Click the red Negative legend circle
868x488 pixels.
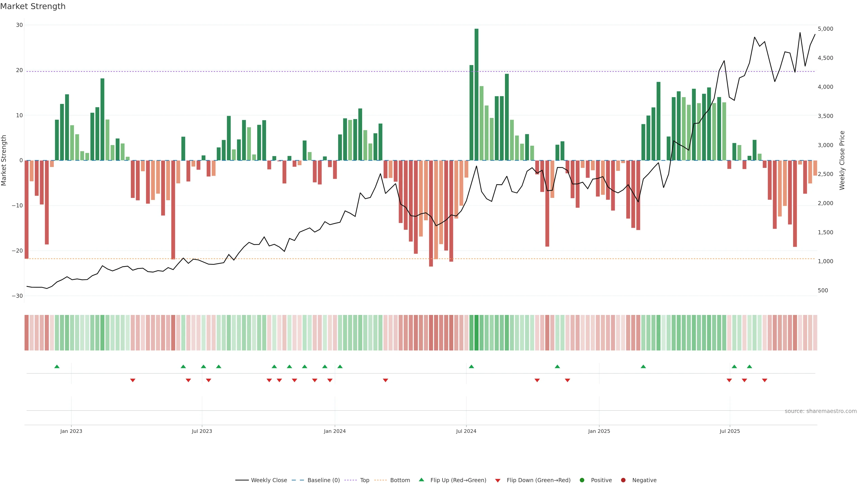623,480
